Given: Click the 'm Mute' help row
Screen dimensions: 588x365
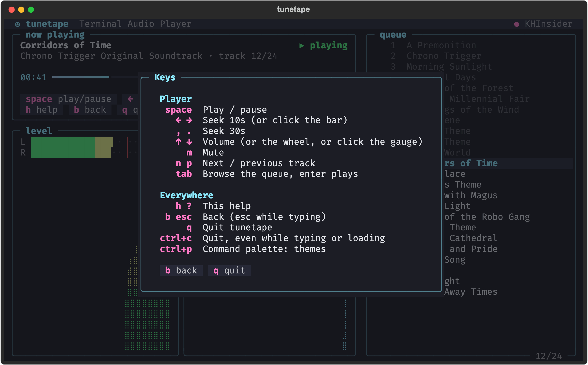Looking at the screenshot, I should click(205, 153).
